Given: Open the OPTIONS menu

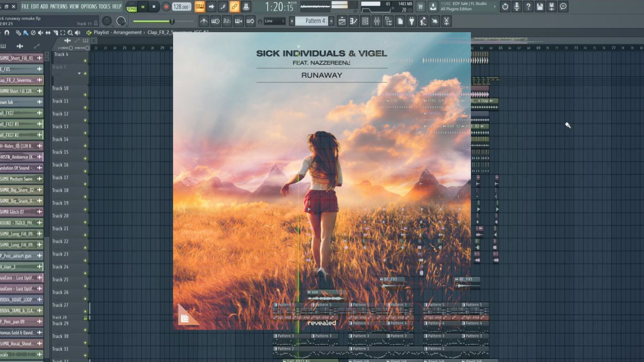Looking at the screenshot, I should [x=89, y=6].
